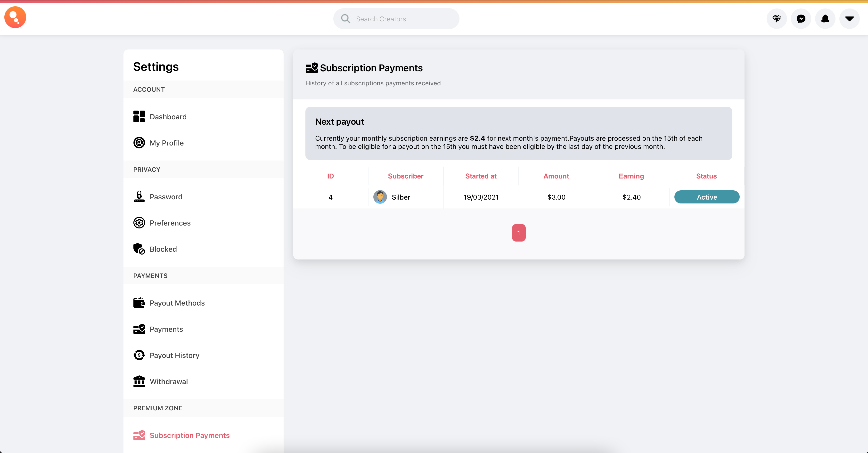Switch to the Payments section
Screen dimensions: 868x453
pyautogui.click(x=166, y=329)
